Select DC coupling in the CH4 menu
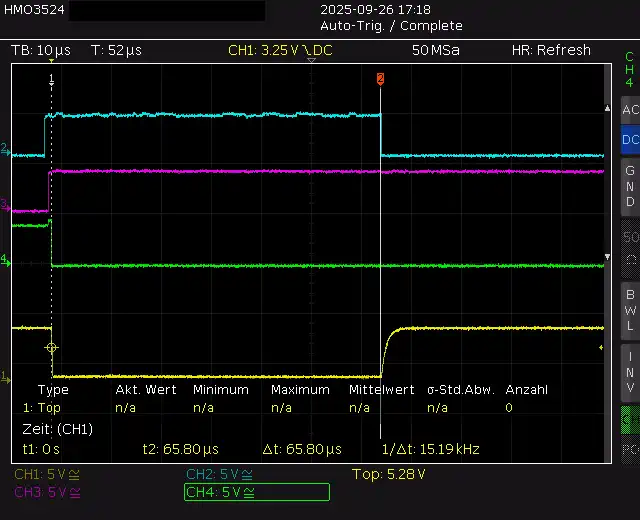The height and width of the screenshot is (520, 640). (629, 140)
